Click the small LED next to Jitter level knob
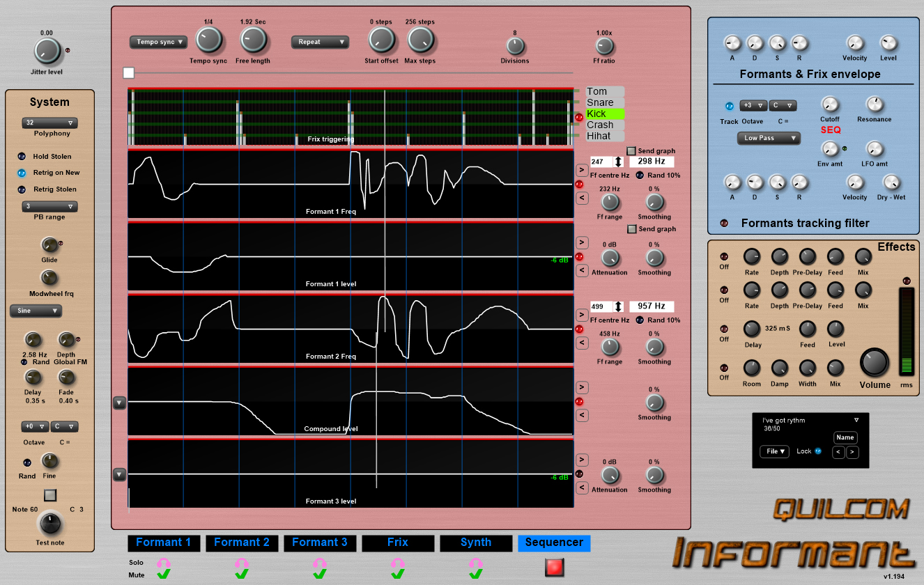The image size is (924, 585). (x=68, y=51)
